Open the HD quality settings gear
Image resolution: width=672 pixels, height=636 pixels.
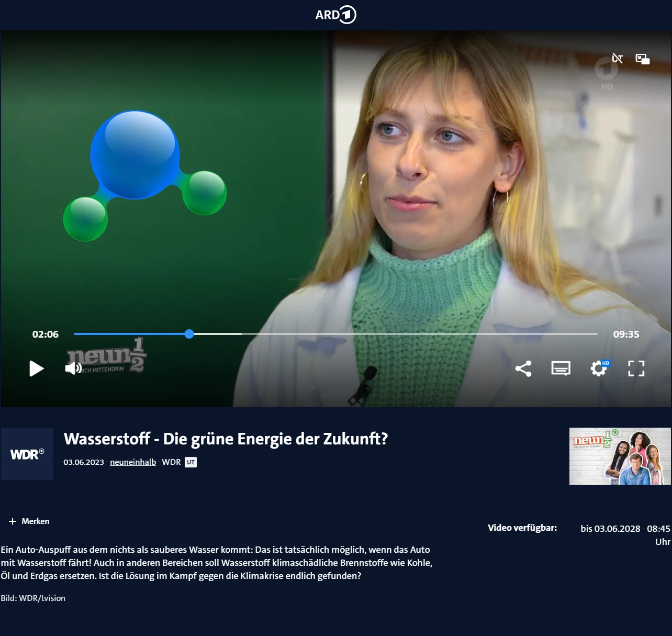(599, 369)
